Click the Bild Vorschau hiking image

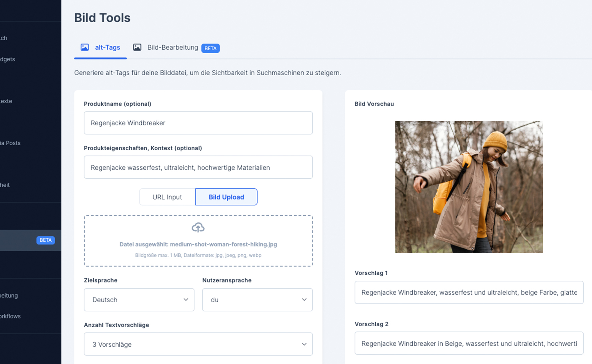(x=469, y=187)
